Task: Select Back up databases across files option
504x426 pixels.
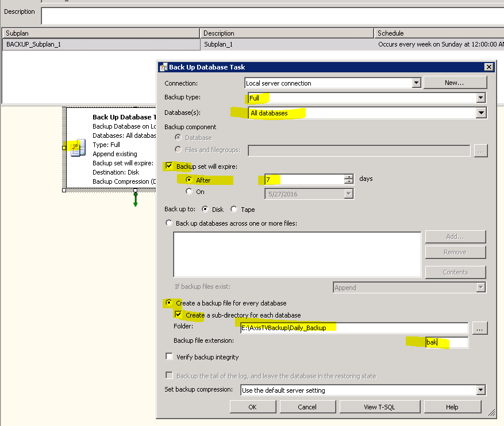Action: [x=169, y=223]
